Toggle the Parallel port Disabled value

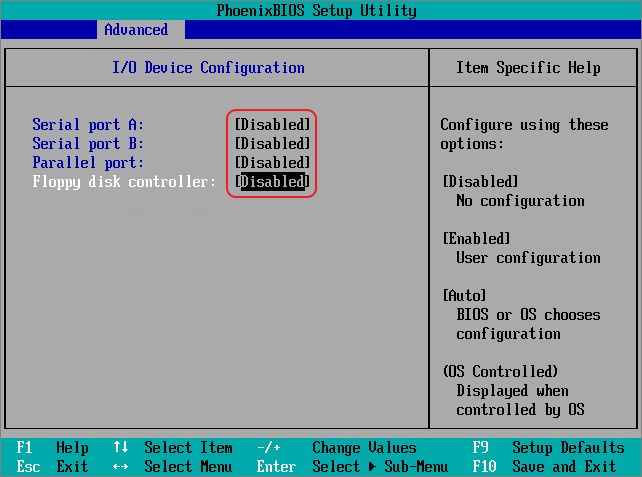[x=273, y=163]
